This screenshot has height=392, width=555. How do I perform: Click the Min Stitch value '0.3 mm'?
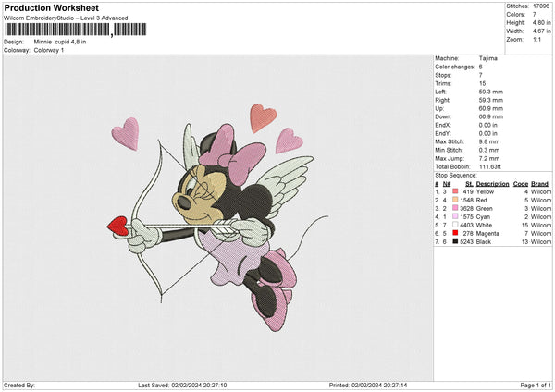point(489,150)
